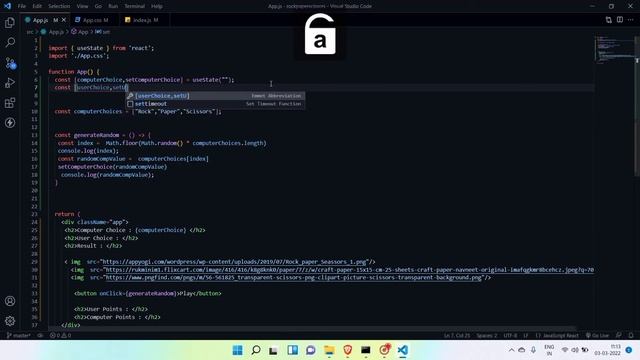Choose the settimeout snippet suggestion
640x360 pixels.
(x=215, y=104)
